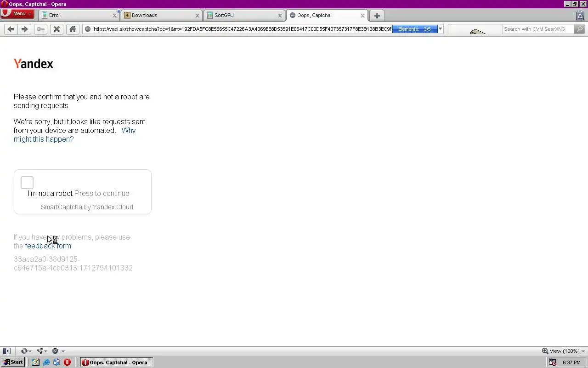Launch Internet Explorer from quick launch

(x=46, y=362)
